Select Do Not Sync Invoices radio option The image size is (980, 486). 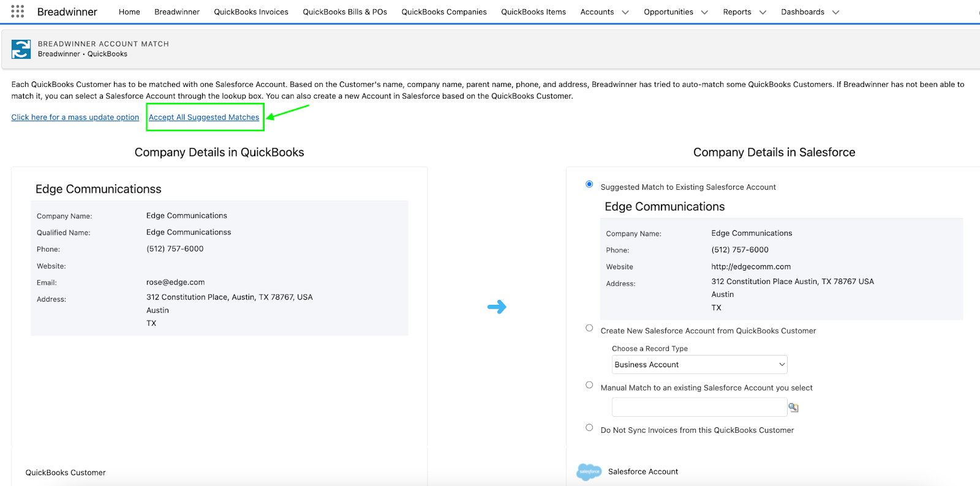click(589, 428)
